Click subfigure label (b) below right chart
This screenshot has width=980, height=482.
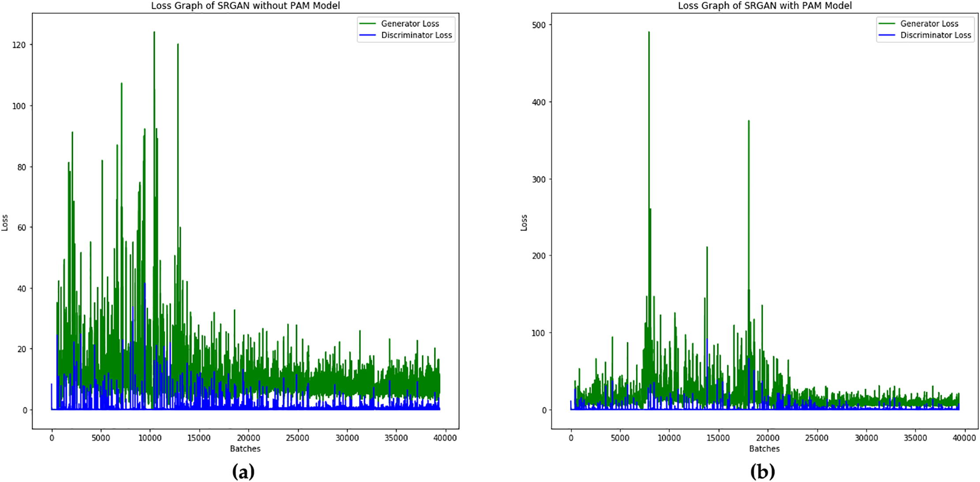click(x=762, y=471)
